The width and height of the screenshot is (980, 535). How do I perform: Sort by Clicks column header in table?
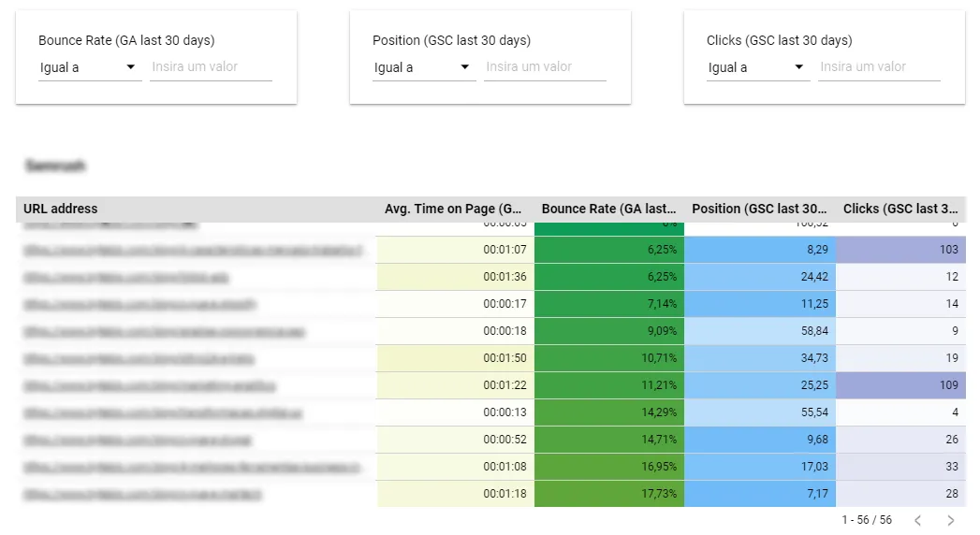click(x=900, y=209)
